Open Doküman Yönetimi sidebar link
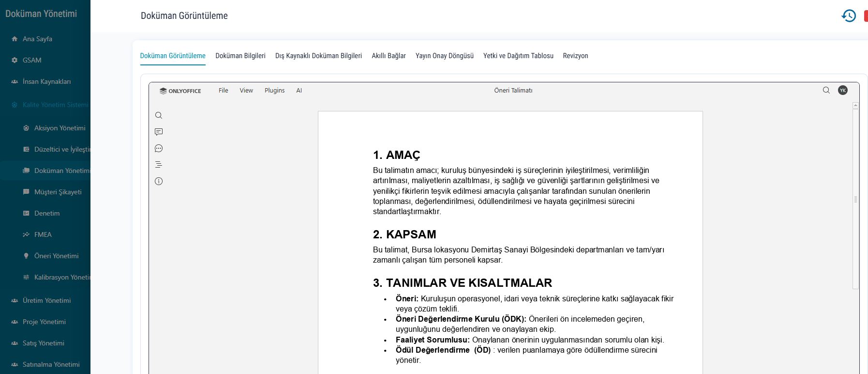The image size is (868, 374). 62,171
